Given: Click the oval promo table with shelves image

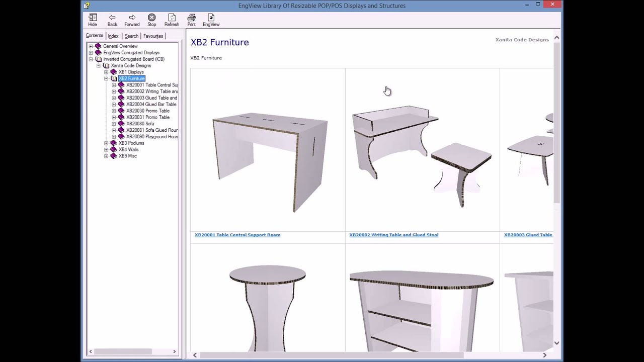Looking at the screenshot, I should pos(422,311).
